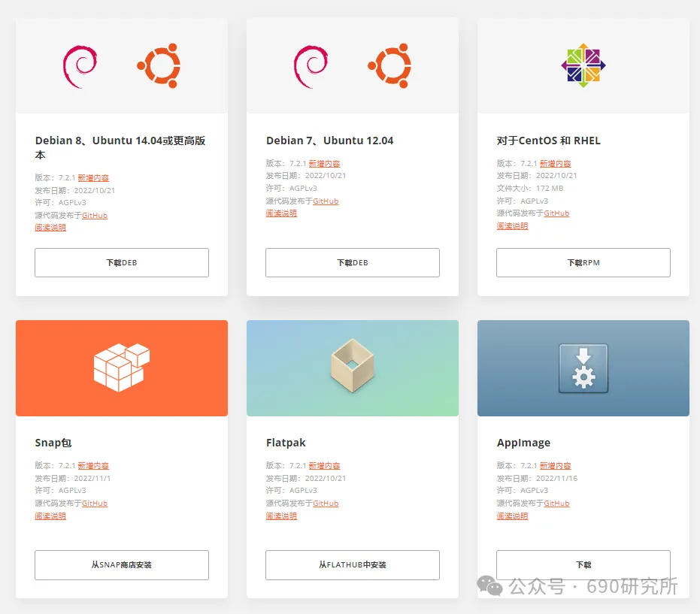The image size is (700, 614).
Task: Click the AppImage download gear icon
Action: (x=583, y=368)
